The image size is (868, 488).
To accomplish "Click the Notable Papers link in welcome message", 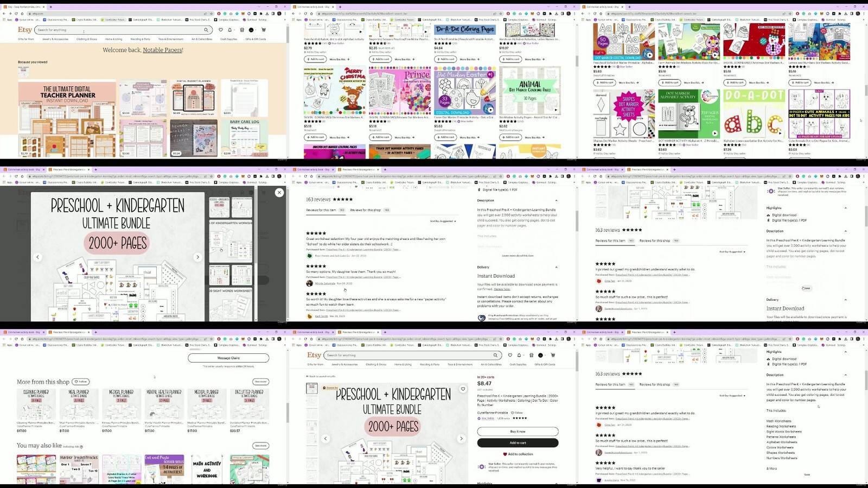I will point(163,50).
